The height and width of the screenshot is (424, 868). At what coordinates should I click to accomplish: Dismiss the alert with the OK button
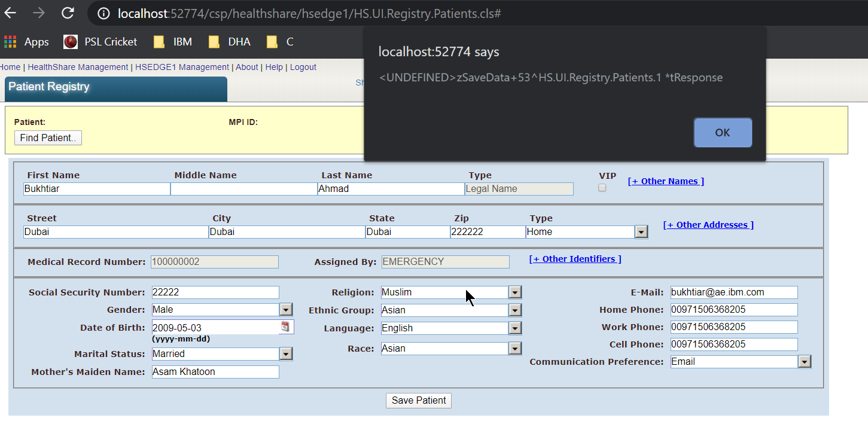pos(723,132)
